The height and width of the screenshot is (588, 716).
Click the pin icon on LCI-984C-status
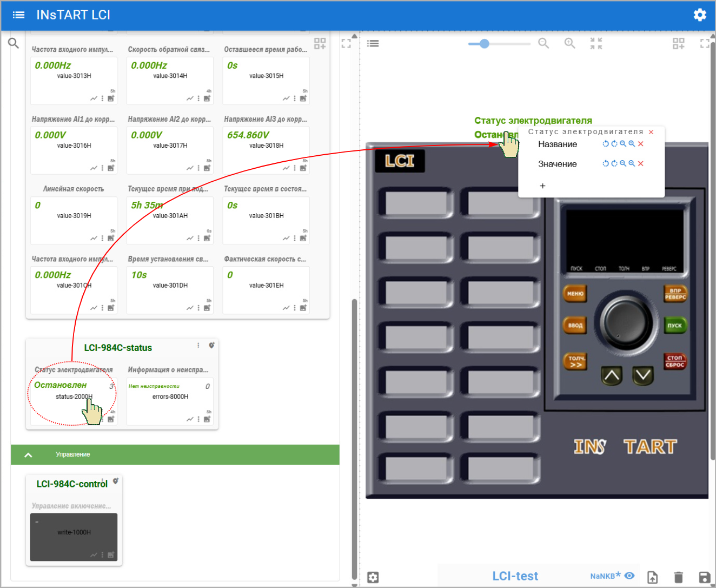(x=211, y=345)
